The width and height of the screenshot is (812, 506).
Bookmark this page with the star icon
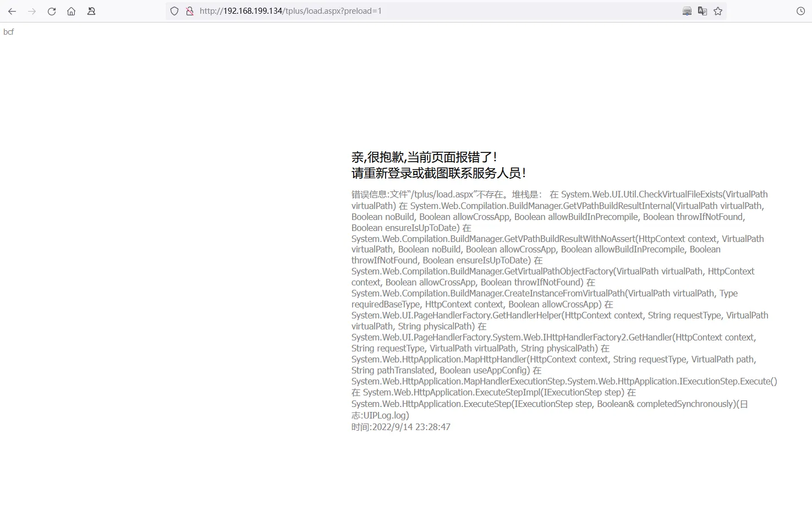[x=717, y=10]
